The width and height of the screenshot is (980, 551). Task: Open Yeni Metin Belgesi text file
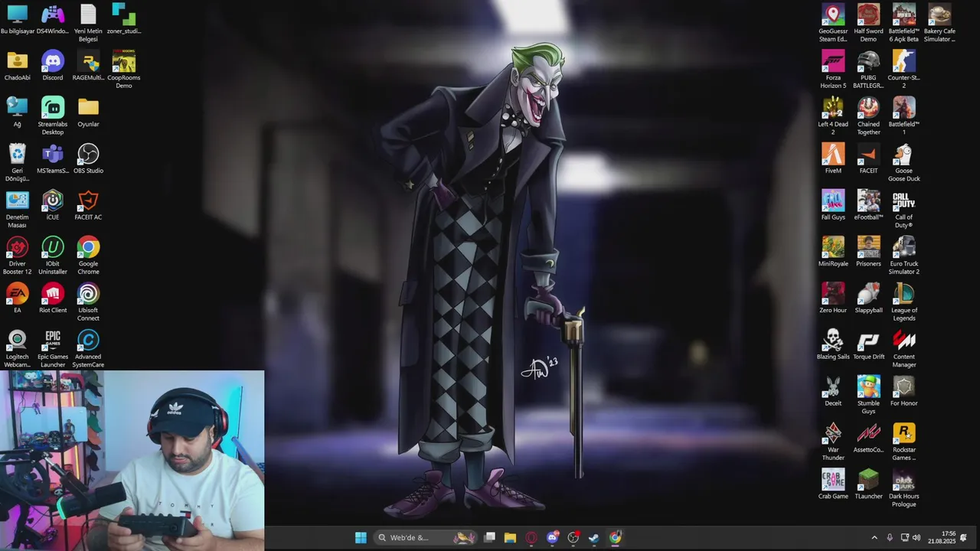[88, 23]
